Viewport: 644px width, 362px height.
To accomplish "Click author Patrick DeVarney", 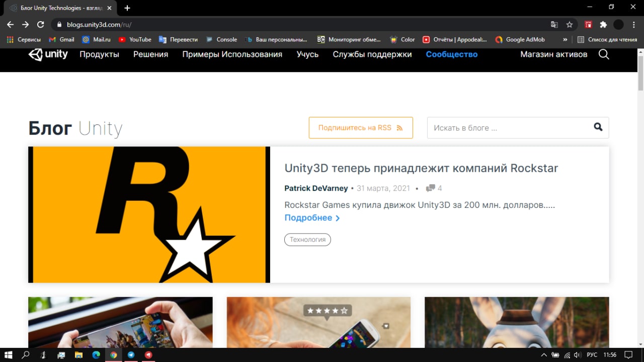I will (x=316, y=188).
